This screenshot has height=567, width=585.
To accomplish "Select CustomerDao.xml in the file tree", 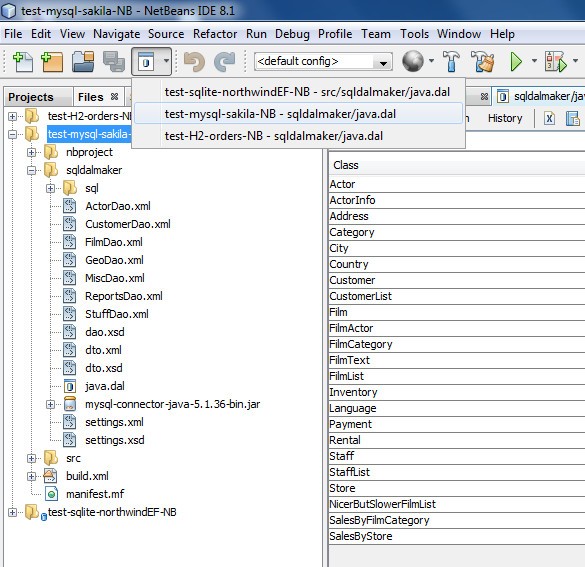I will tap(128, 224).
